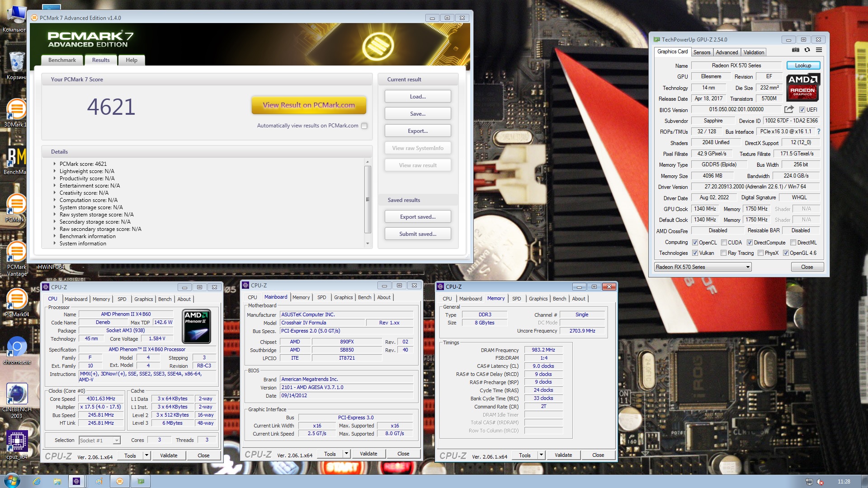The image size is (868, 488).
Task: Click the Save... button in PCMark 7
Action: pyautogui.click(x=418, y=114)
